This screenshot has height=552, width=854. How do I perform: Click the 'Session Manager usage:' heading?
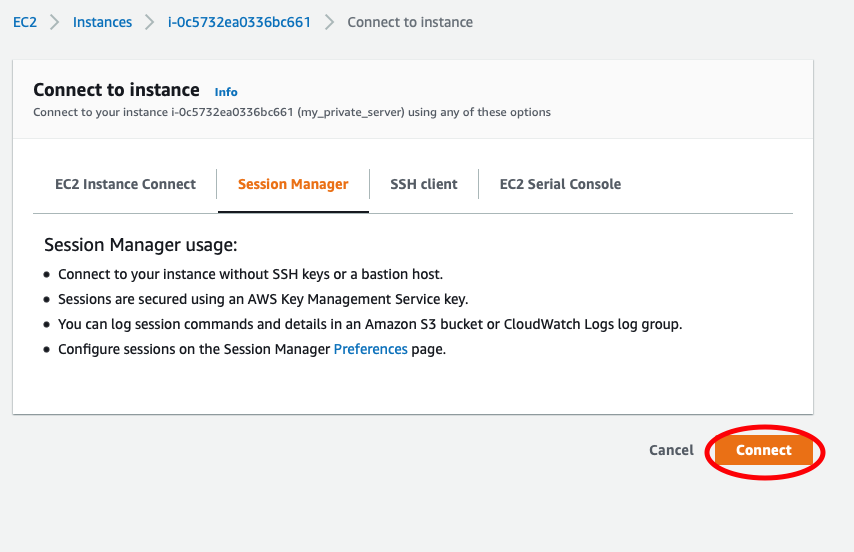tap(141, 246)
